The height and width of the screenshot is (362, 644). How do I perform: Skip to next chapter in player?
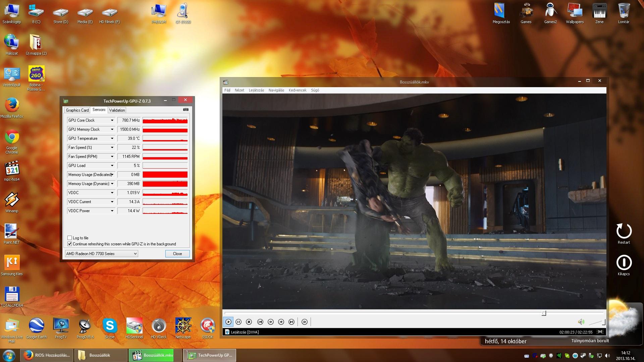pos(291,322)
